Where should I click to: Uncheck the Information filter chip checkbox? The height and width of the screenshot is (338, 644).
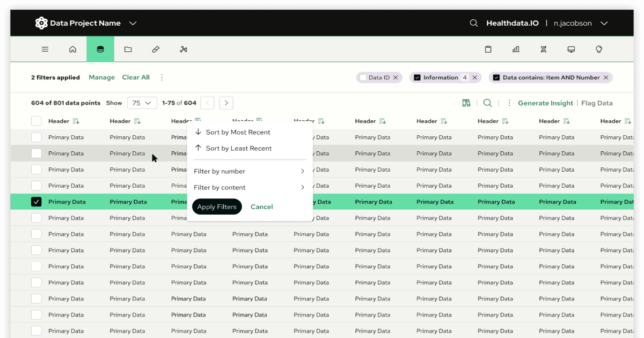coord(417,77)
